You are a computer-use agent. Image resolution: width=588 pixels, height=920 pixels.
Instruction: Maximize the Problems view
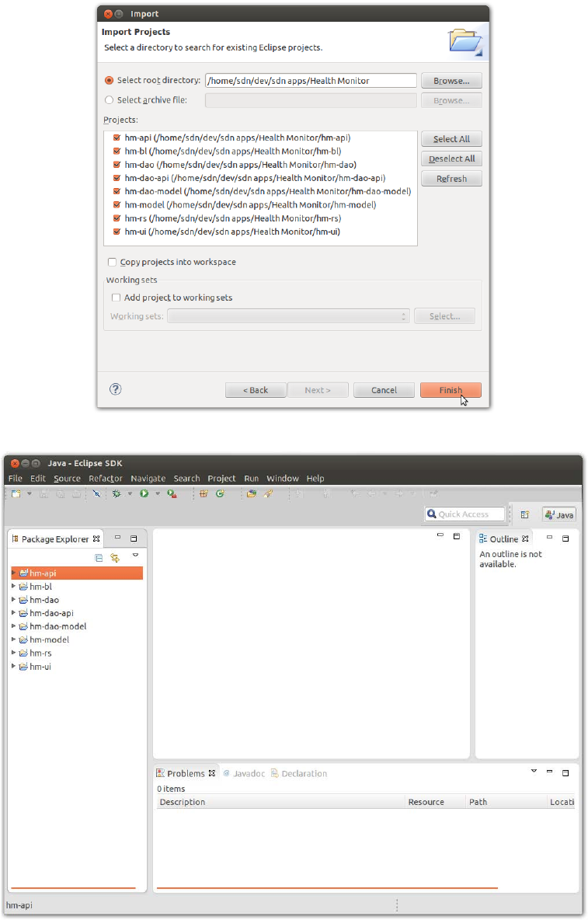(565, 772)
